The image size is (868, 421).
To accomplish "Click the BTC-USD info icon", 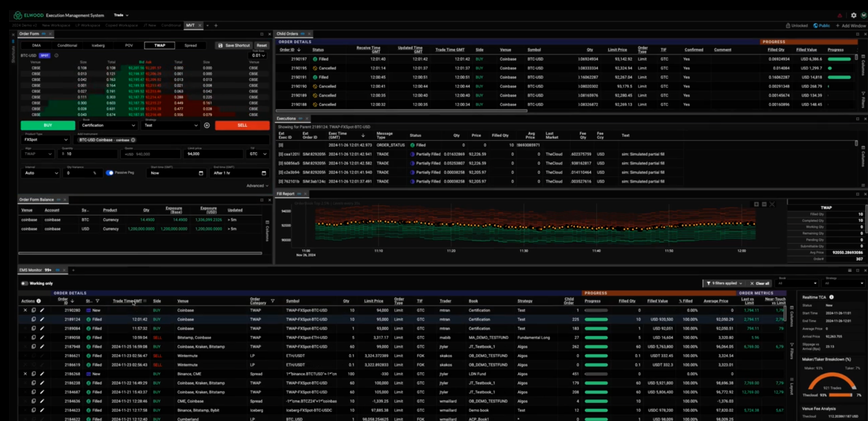I will (x=56, y=56).
